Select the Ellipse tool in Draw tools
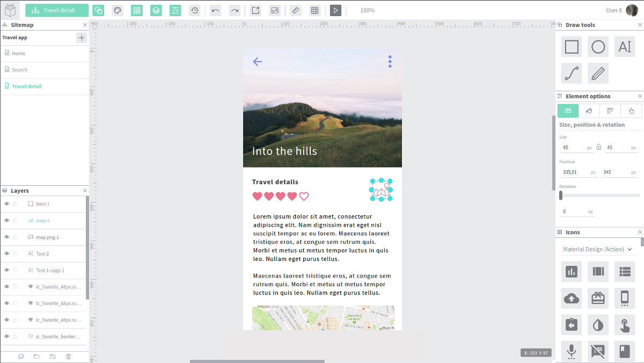This screenshot has width=644, height=363. 598,47
